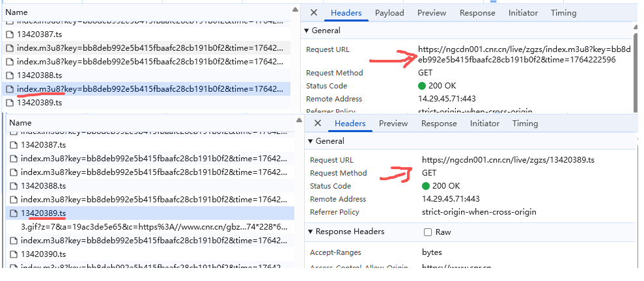Click the Name column header in upper list

[17, 12]
